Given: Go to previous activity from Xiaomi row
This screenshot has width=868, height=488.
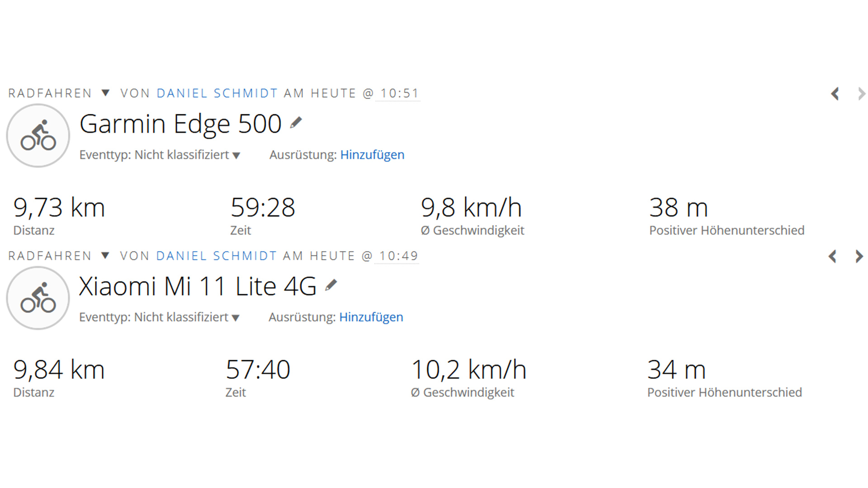Looking at the screenshot, I should point(833,257).
